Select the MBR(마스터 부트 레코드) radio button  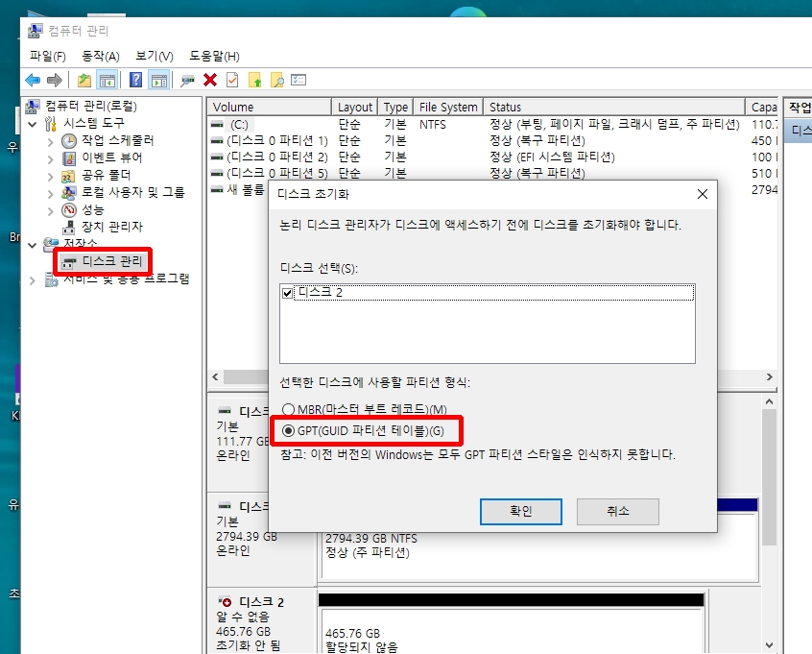[x=288, y=409]
